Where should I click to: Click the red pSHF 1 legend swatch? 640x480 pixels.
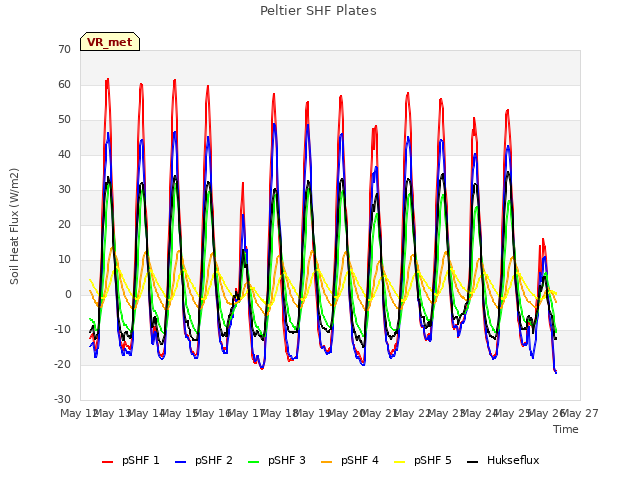click(x=107, y=462)
